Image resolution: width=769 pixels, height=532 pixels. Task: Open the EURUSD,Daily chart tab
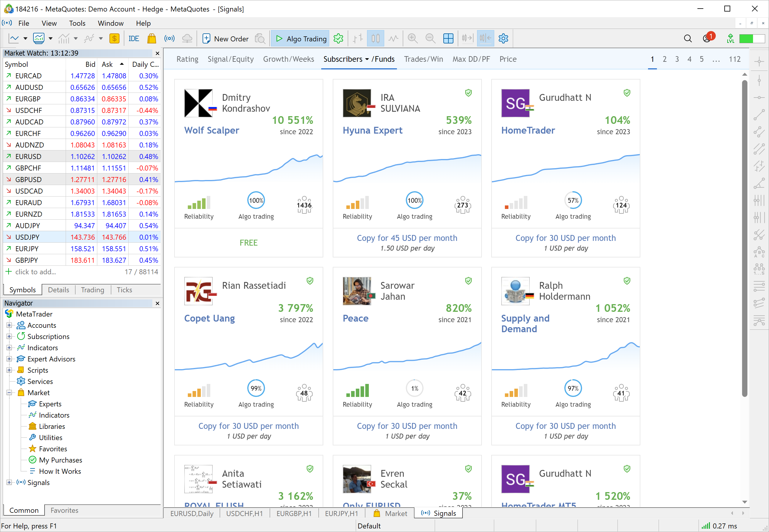point(192,514)
